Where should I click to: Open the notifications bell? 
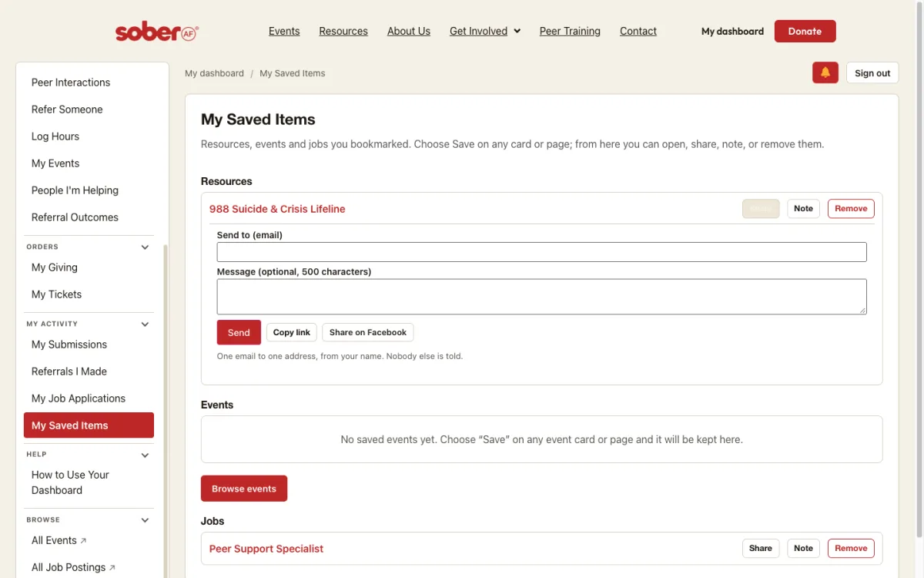(825, 73)
